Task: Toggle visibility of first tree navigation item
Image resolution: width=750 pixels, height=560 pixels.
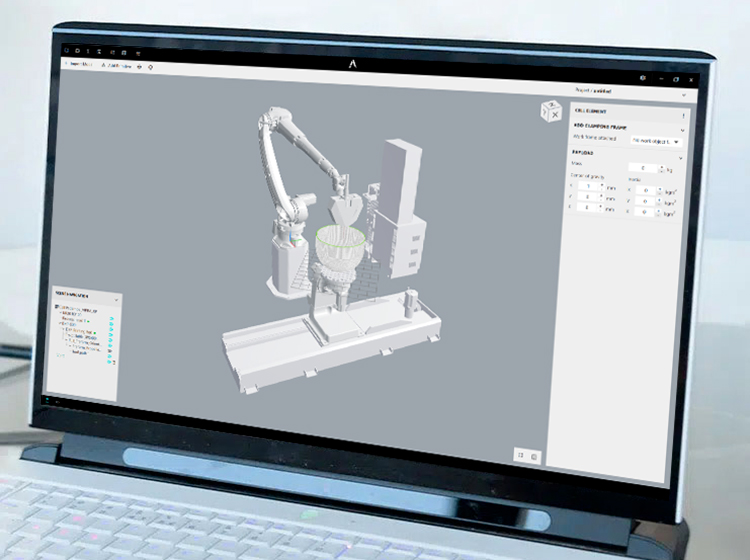Action: click(111, 317)
